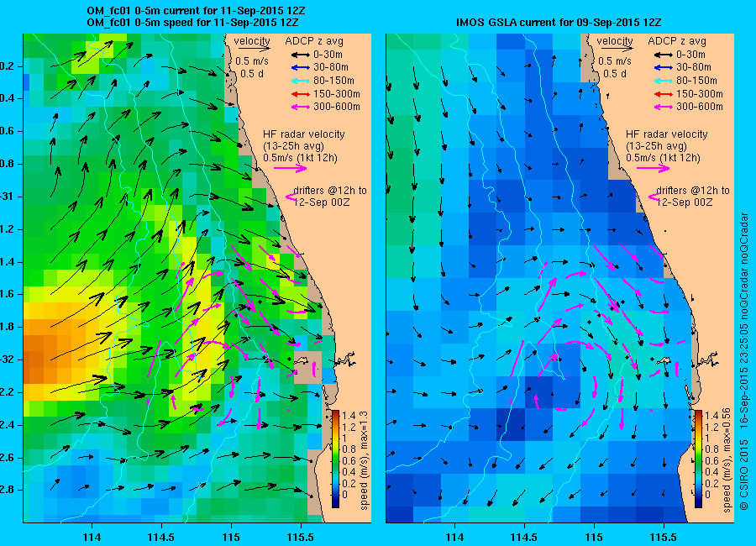Click the title 'OM_fc01 0-5m speed for 11-Sep-2015 12Z'
Screen dimensions: 756x546
[x=192, y=23]
